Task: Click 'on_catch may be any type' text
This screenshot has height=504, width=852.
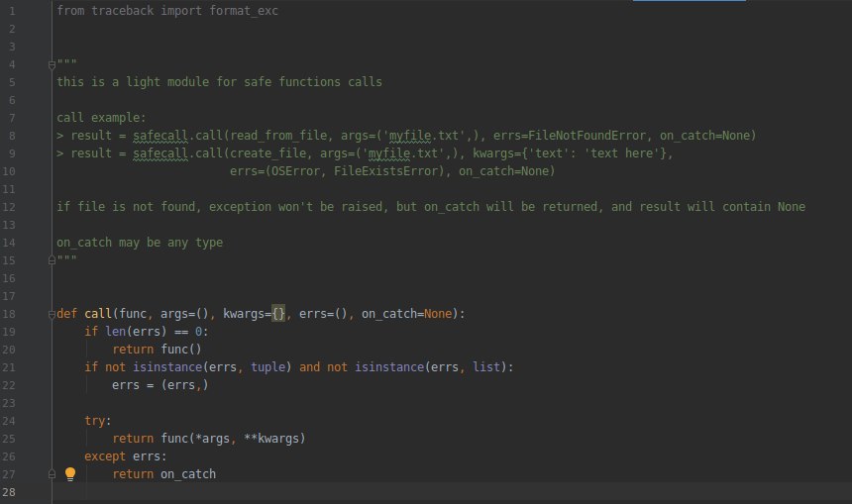Action: coord(140,243)
